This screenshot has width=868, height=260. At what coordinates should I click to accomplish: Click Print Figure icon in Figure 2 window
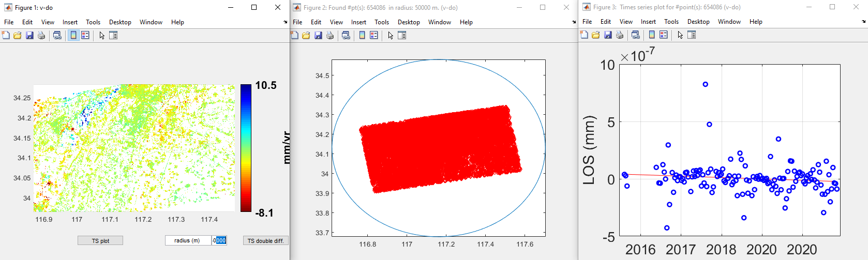pyautogui.click(x=330, y=35)
